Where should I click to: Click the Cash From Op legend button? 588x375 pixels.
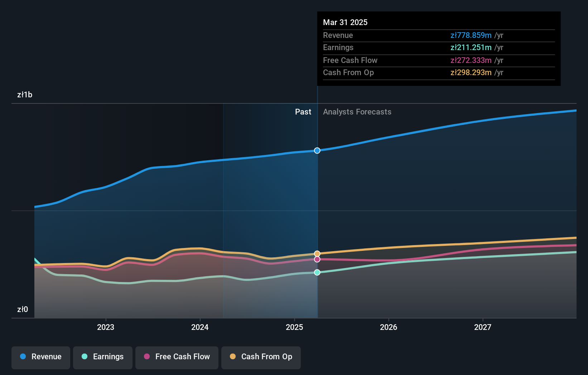[261, 357]
